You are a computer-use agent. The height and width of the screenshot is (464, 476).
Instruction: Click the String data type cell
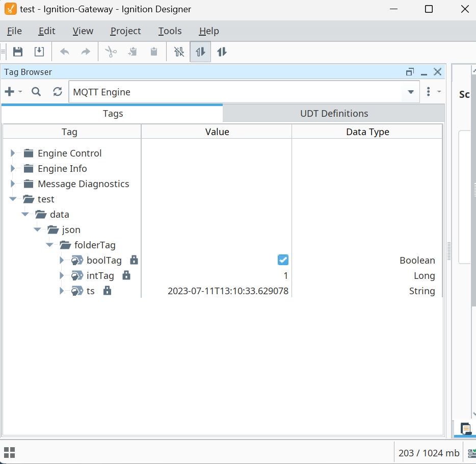pyautogui.click(x=422, y=291)
